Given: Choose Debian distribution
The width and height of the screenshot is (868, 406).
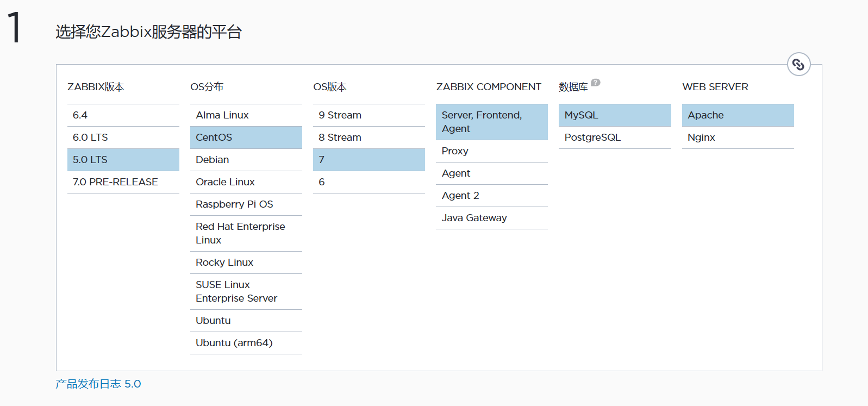Looking at the screenshot, I should 246,160.
